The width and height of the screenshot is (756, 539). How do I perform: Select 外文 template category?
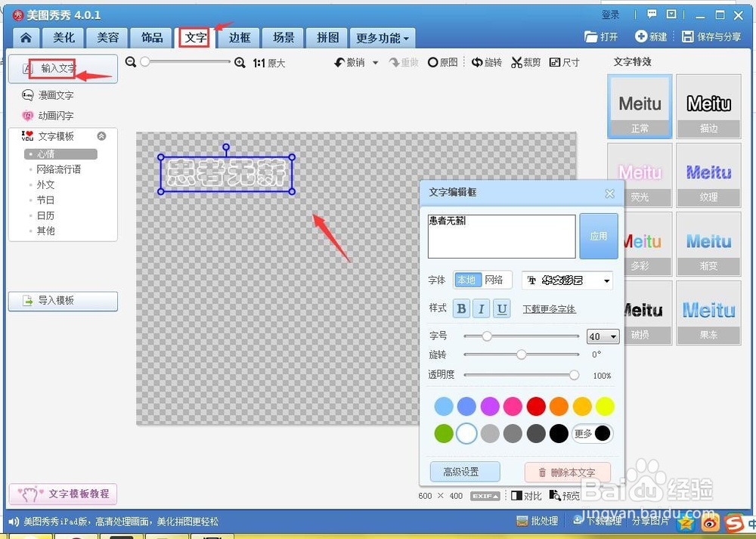(x=46, y=184)
